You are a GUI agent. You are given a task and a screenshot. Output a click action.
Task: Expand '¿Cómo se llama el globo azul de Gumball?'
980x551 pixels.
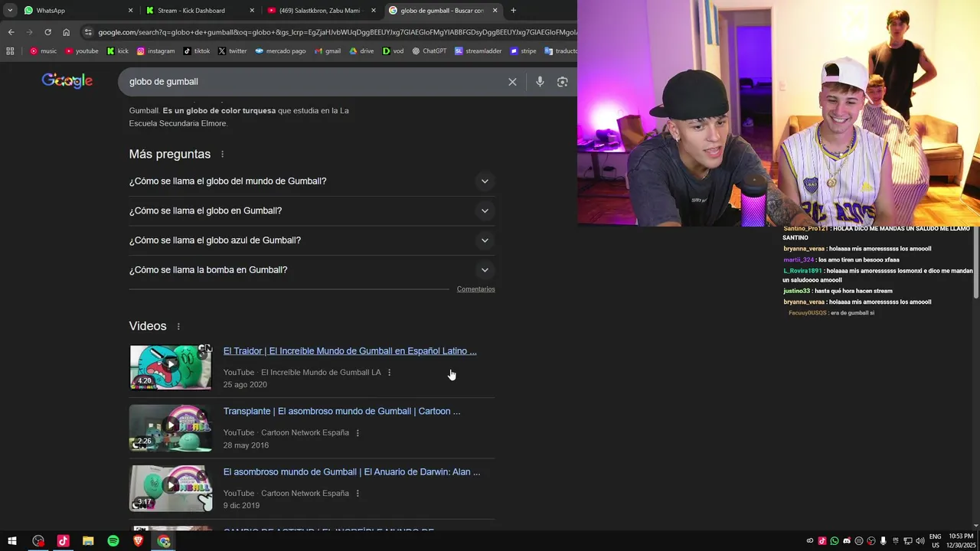click(312, 240)
